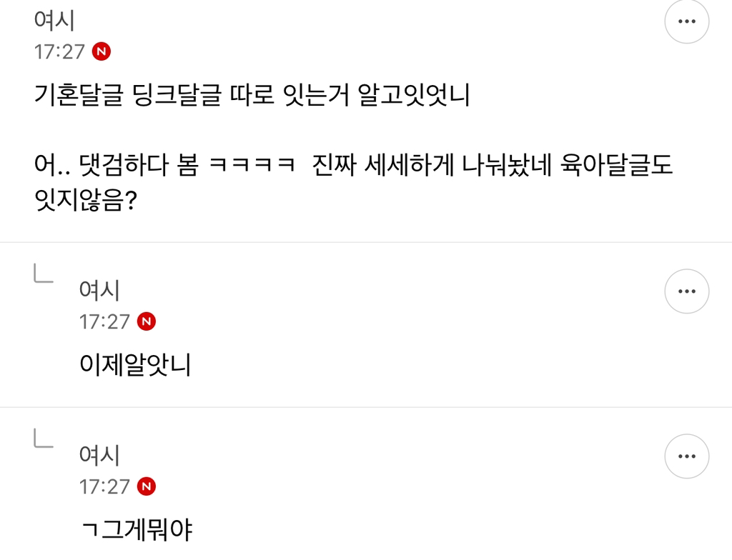The width and height of the screenshot is (732, 560).
Task: Click the red N badge on the top-level comment
Action: pyautogui.click(x=102, y=52)
